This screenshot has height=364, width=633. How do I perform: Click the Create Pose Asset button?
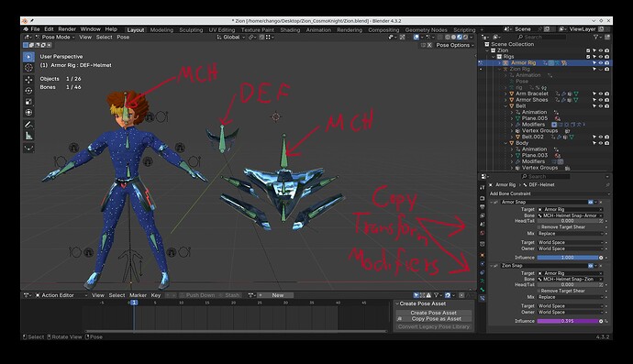point(434,313)
